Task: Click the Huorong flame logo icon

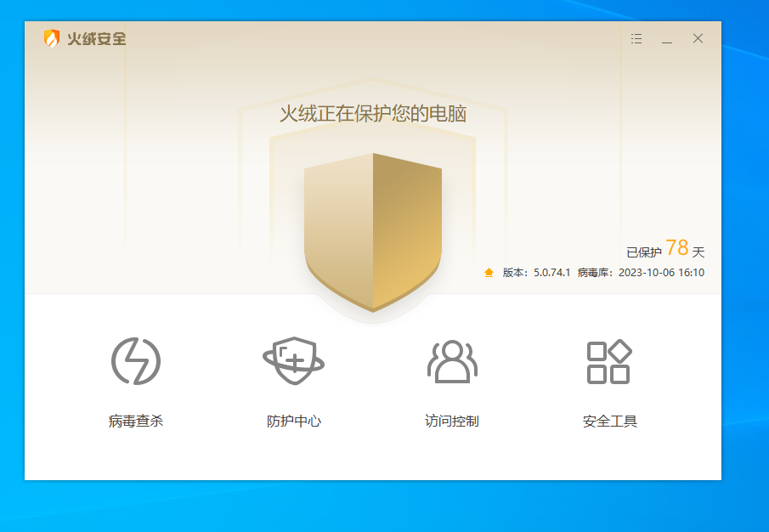Action: click(52, 38)
